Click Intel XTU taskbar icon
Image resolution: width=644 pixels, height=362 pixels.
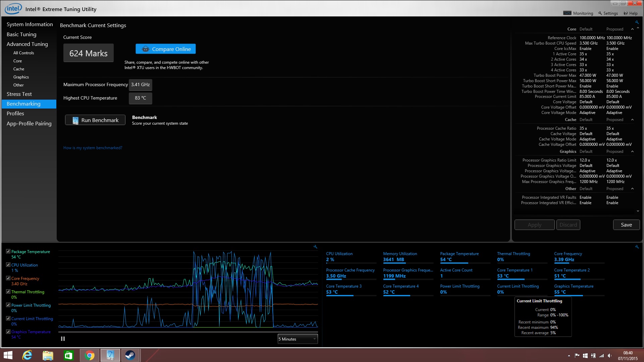pos(110,355)
